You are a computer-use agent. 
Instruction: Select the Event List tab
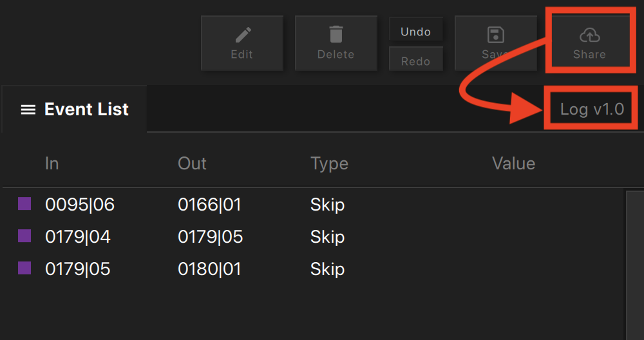tap(74, 109)
